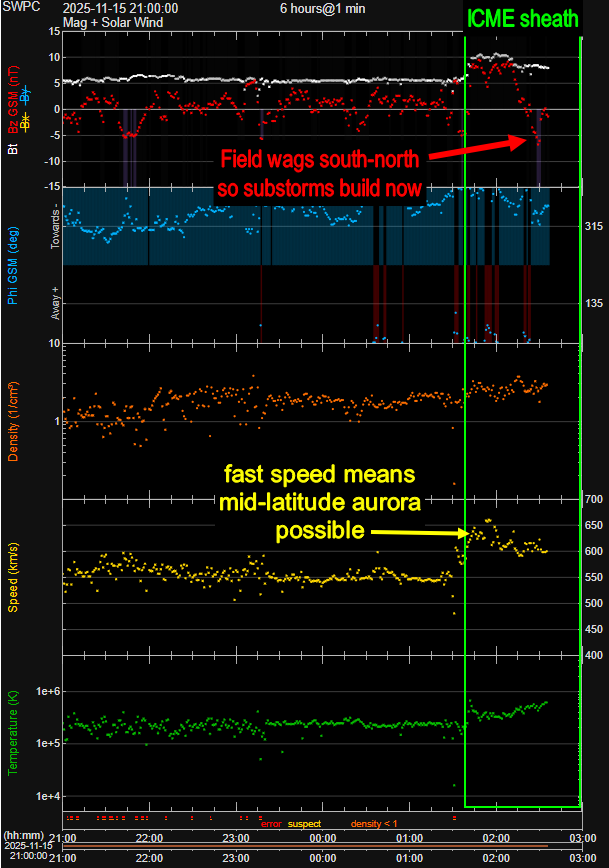Click the orange time-range bar at bottom
Image resolution: width=609 pixels, height=868 pixels.
coord(305,846)
